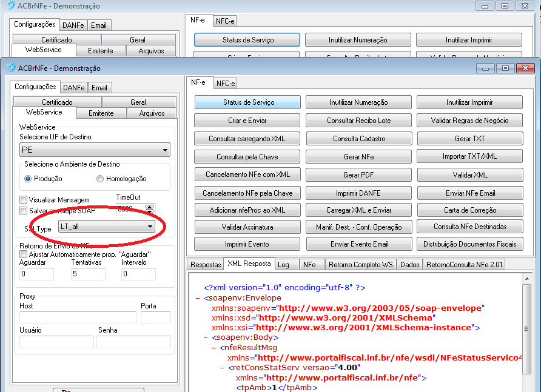Click Validar Assinatura button
Viewport: 541px width, 392px height.
tap(247, 227)
